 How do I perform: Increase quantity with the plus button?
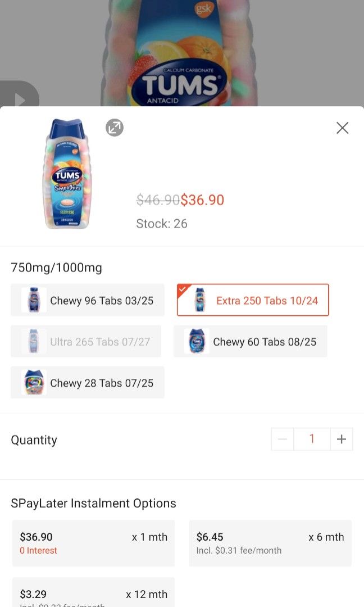pyautogui.click(x=342, y=439)
